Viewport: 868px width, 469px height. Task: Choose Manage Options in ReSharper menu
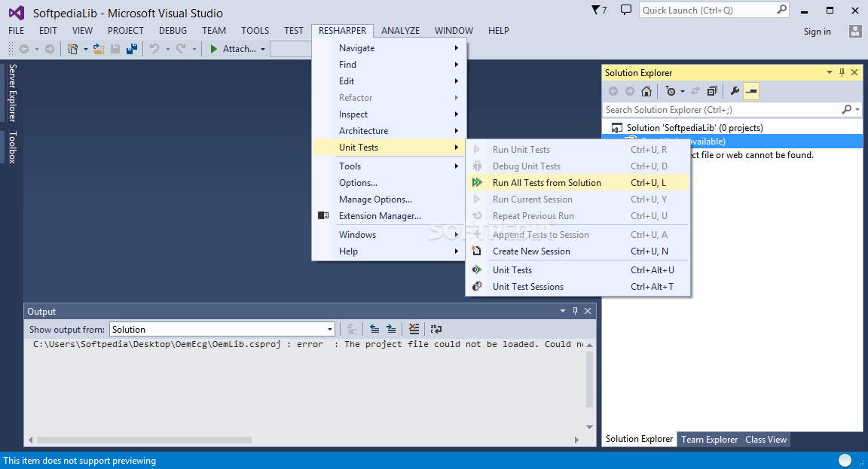click(389, 199)
